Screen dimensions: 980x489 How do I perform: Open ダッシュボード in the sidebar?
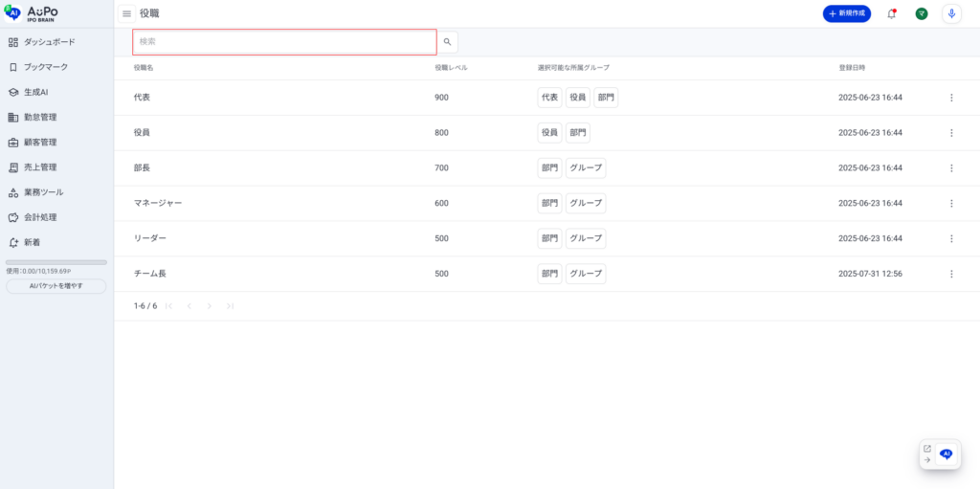coord(49,42)
